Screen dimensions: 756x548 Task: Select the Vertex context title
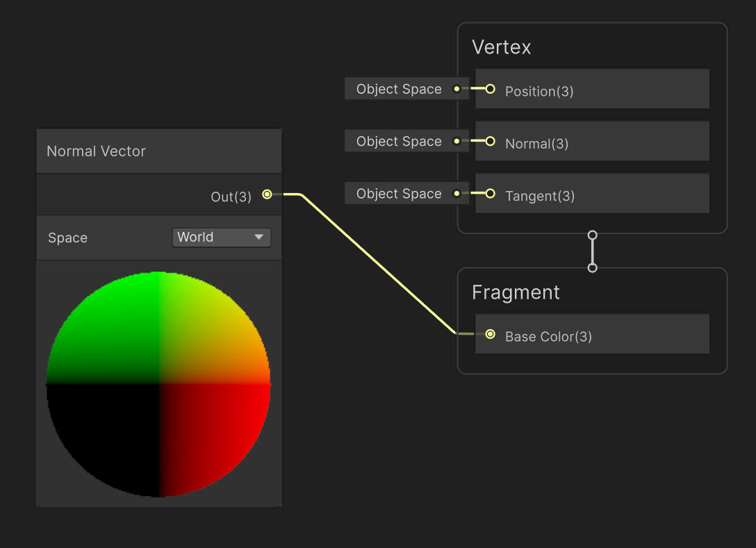click(502, 47)
